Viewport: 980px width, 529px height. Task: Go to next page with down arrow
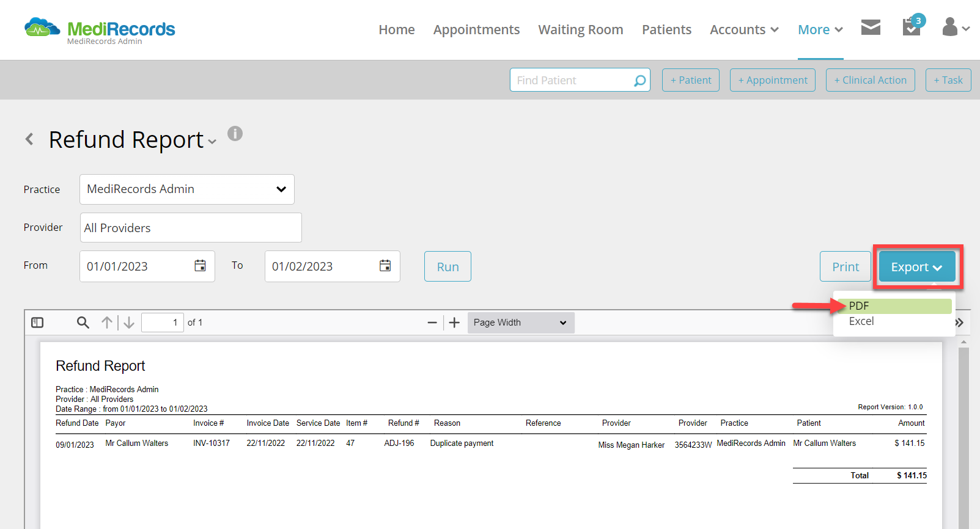[129, 323]
